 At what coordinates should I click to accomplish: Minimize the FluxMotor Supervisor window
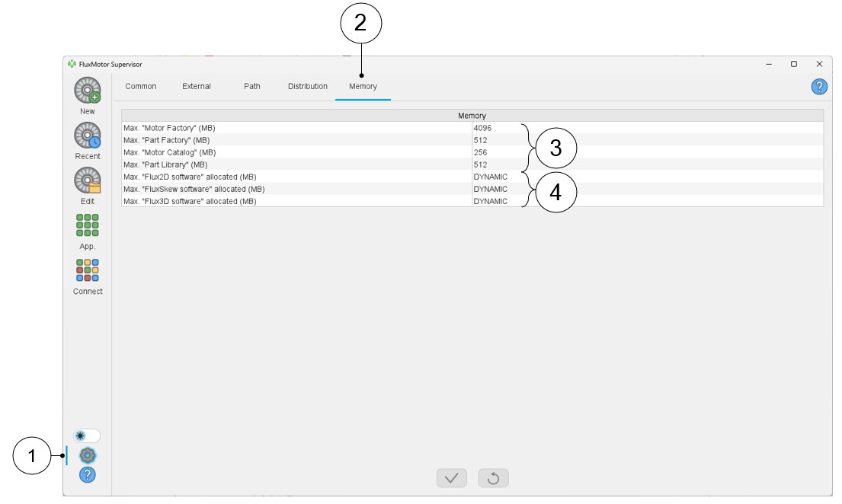769,64
